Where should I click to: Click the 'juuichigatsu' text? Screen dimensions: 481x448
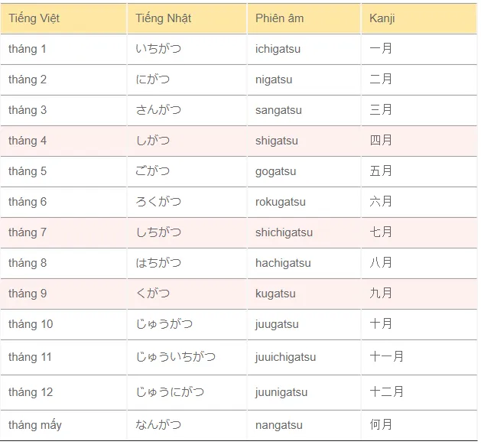pos(285,357)
